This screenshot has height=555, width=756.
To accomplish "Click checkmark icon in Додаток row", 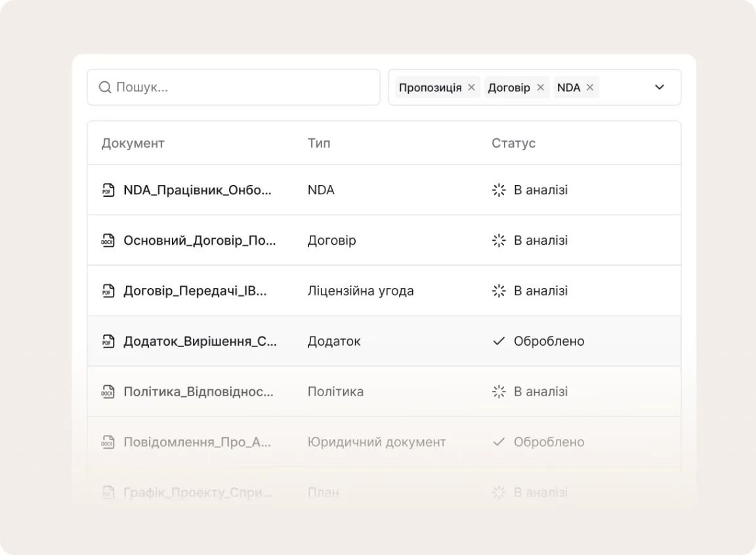I will (x=499, y=341).
